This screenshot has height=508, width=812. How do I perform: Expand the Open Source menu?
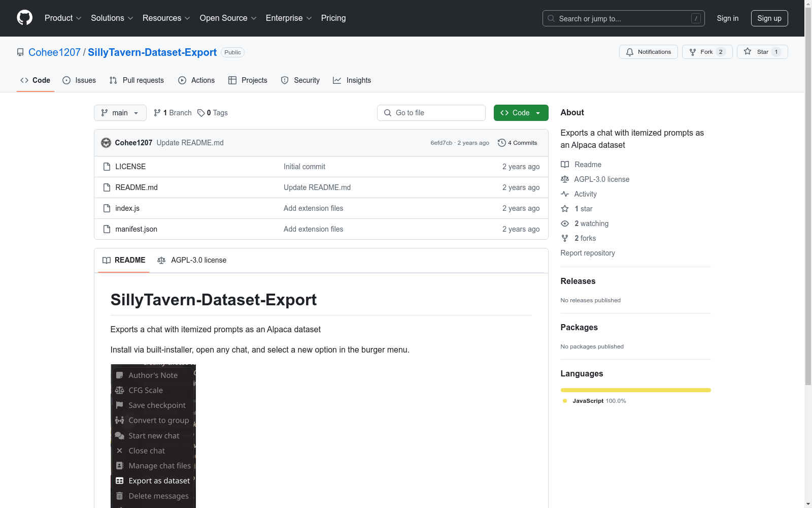pos(228,18)
